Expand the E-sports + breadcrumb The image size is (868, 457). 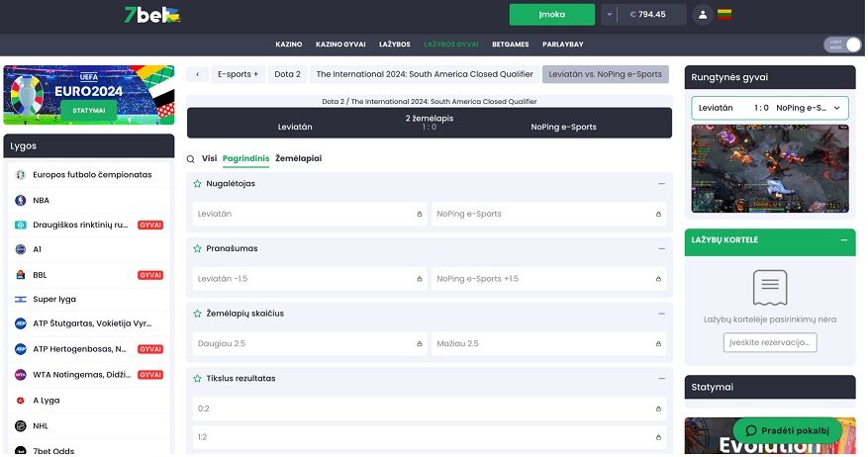point(239,74)
